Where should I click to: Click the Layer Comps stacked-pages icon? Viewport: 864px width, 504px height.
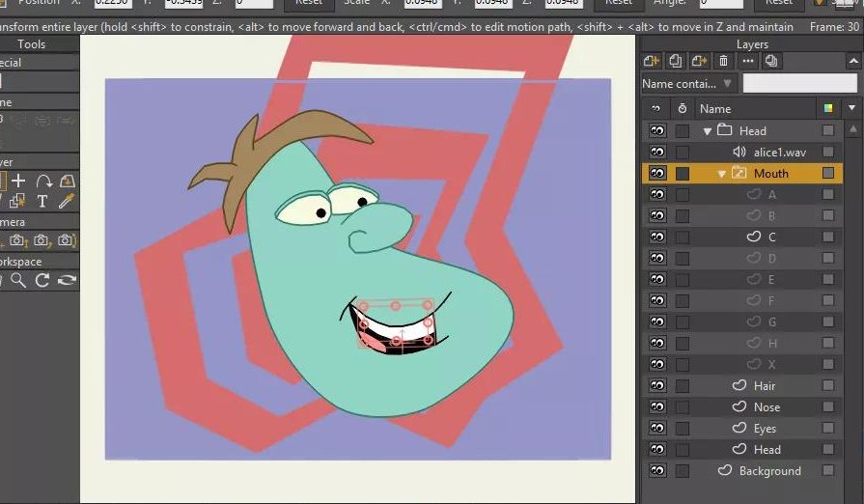[771, 61]
